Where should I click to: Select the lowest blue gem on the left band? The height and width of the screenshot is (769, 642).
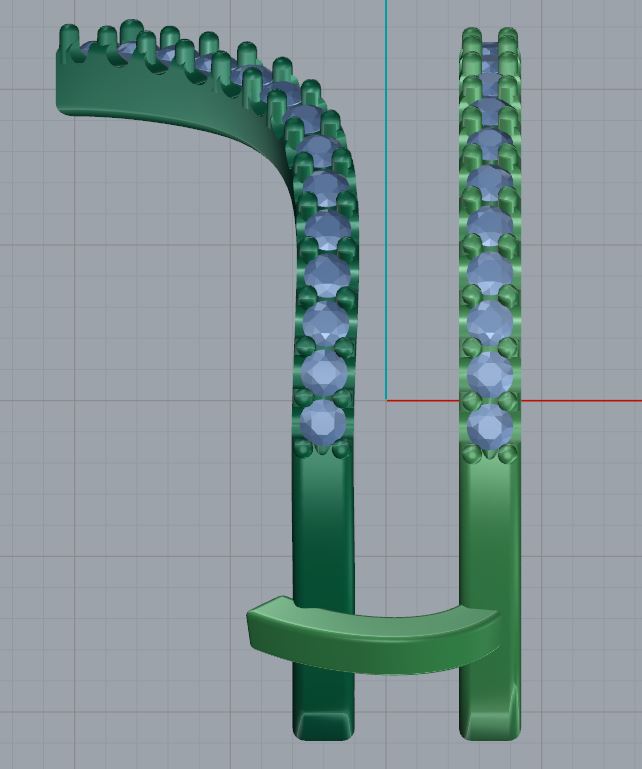(322, 421)
